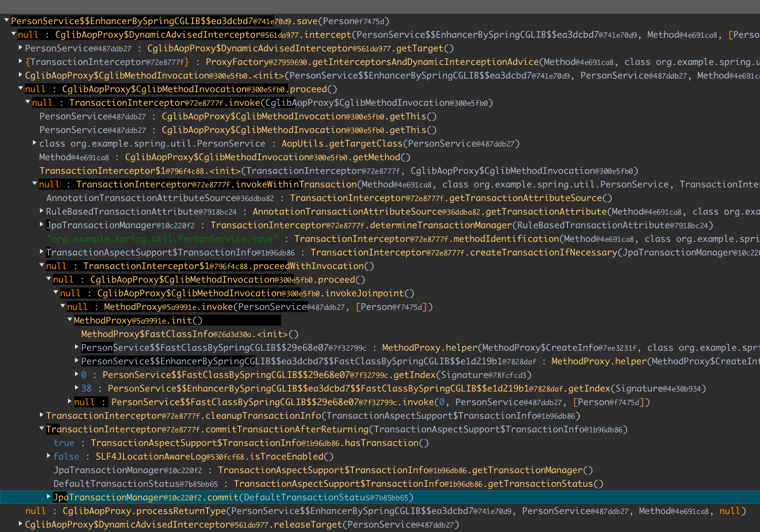Expand the getIndex row returning 38
This screenshot has height=532, width=760.
(77, 387)
